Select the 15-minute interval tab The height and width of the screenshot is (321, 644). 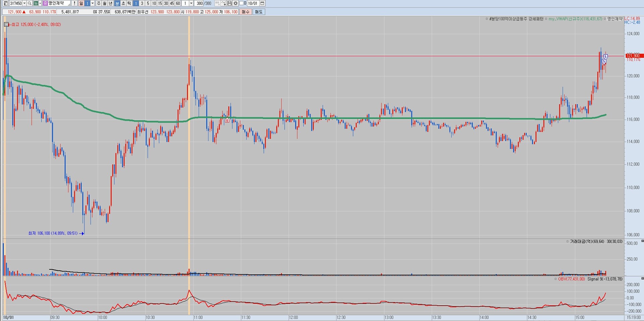(x=160, y=3)
